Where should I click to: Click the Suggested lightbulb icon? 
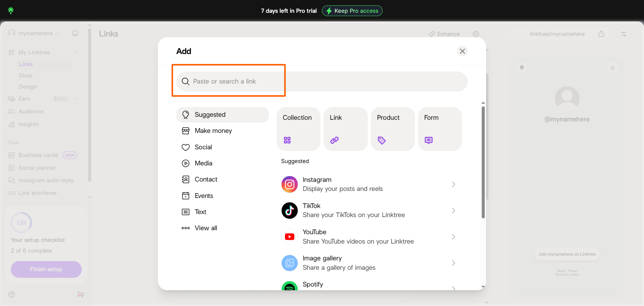click(x=186, y=115)
